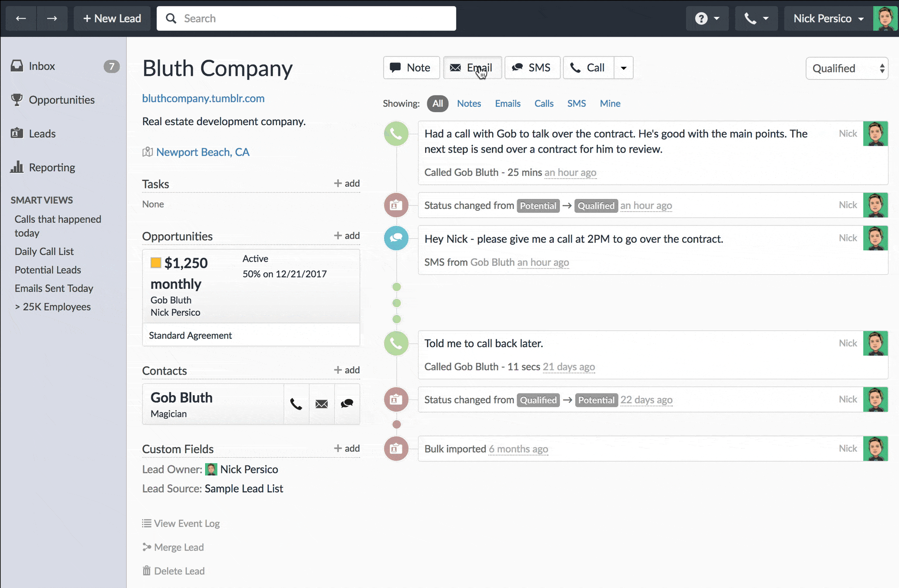Expand the Contacts add menu

[346, 370]
